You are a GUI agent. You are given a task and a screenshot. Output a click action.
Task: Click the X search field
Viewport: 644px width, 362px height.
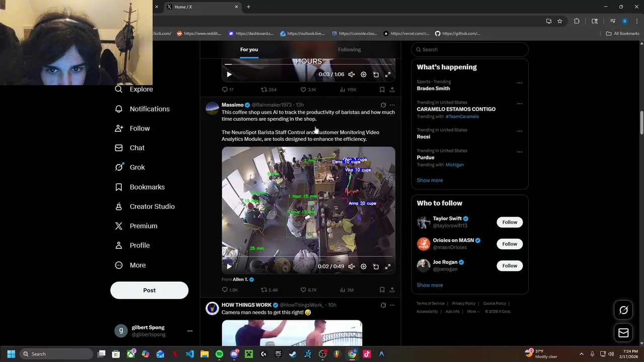coord(470,49)
